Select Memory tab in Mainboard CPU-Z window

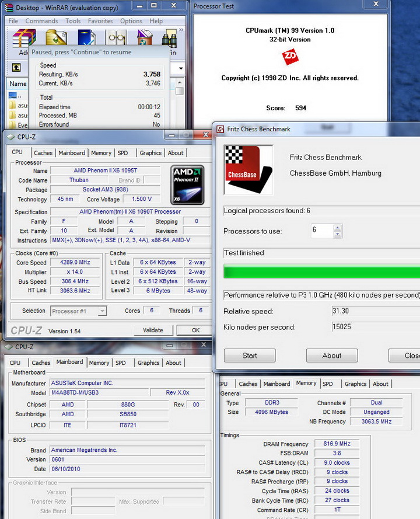(99, 363)
